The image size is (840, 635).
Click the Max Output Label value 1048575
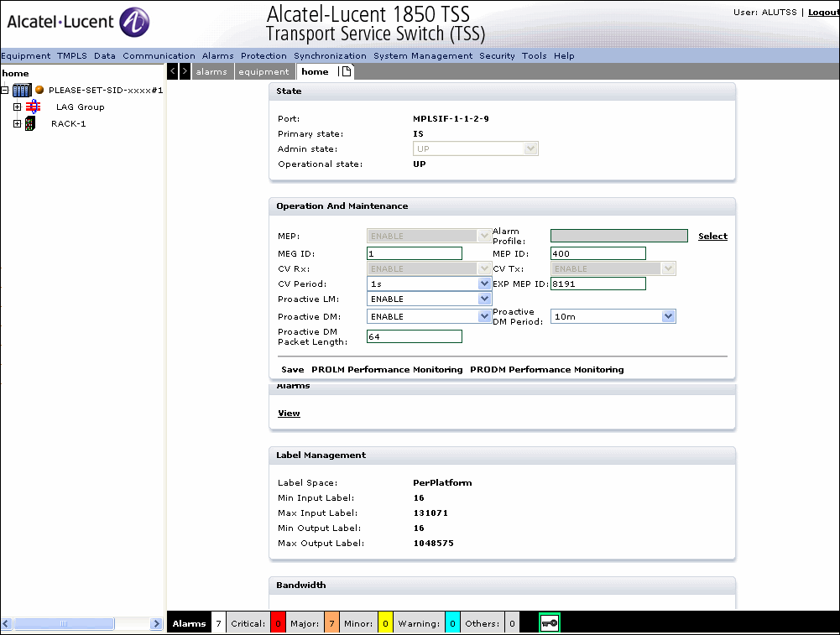point(433,543)
